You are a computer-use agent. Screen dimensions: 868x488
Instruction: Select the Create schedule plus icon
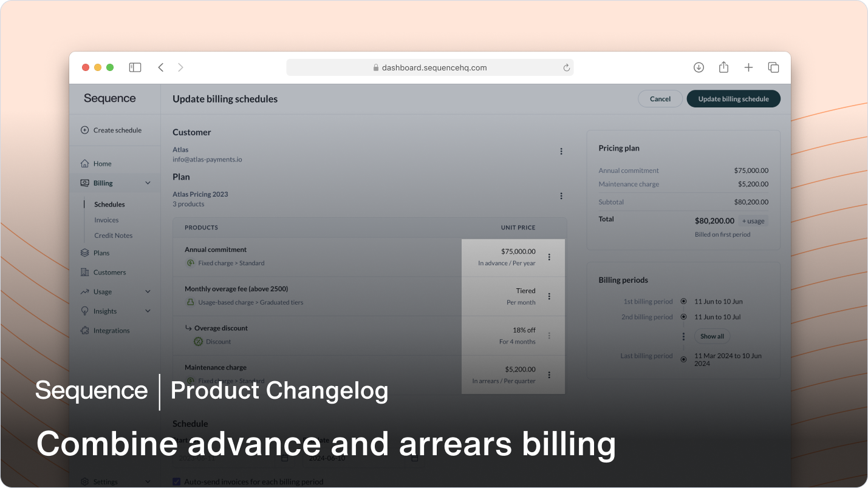[85, 130]
